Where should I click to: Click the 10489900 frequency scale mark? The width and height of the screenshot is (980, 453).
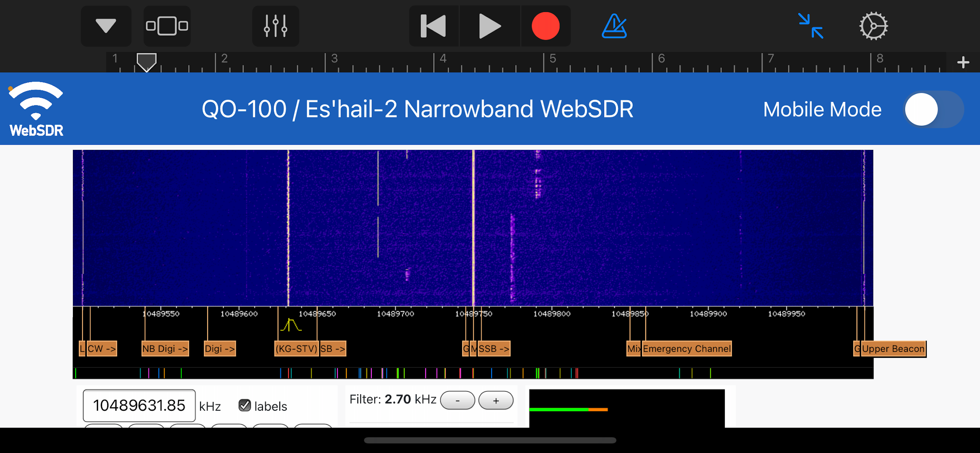click(x=708, y=314)
